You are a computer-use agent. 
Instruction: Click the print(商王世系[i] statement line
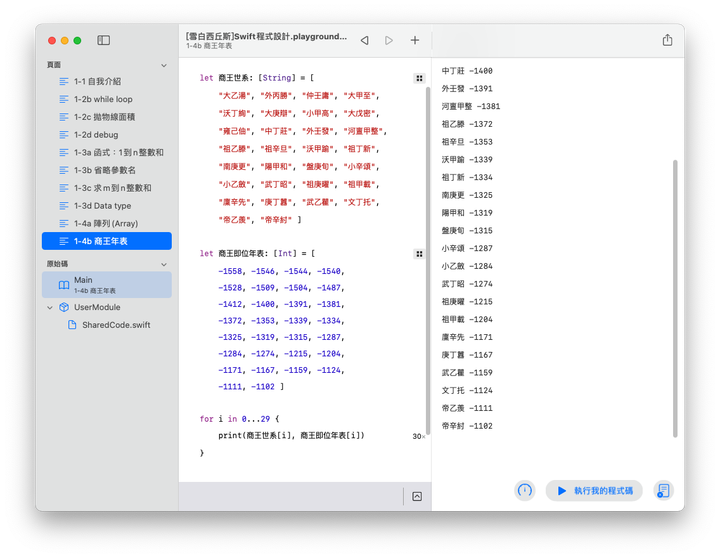291,435
